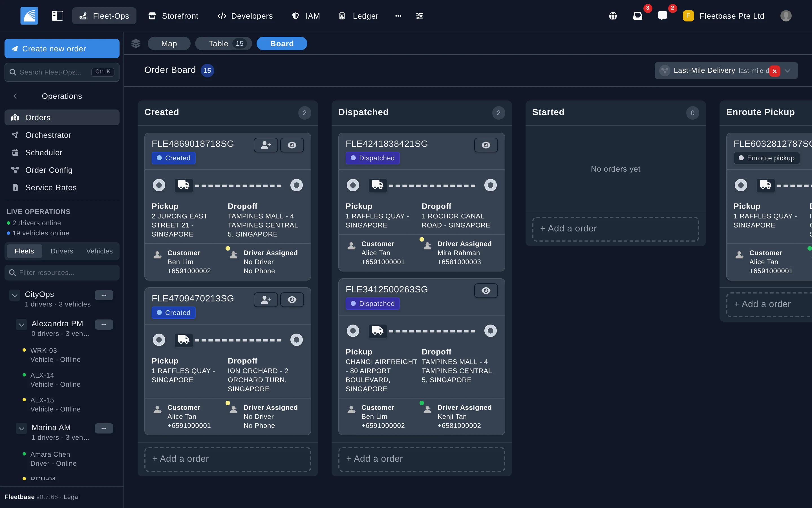The height and width of the screenshot is (508, 812).
Task: Click Create new order button
Action: 62,48
